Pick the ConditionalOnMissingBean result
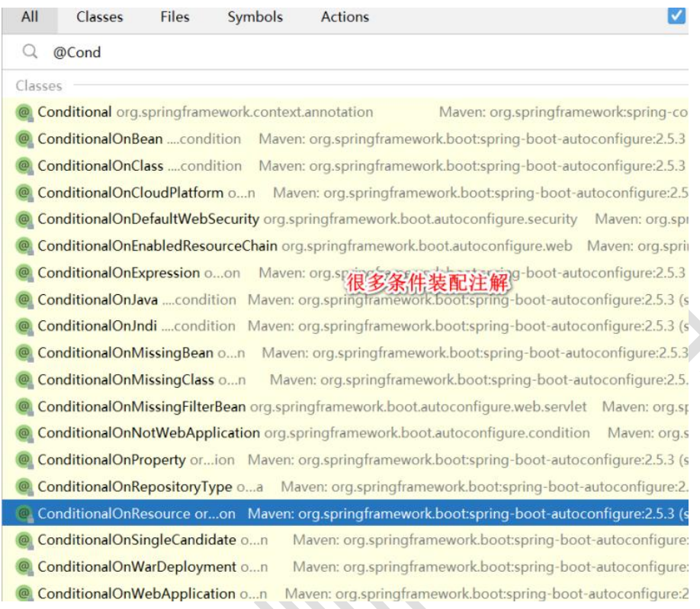 [x=345, y=353]
